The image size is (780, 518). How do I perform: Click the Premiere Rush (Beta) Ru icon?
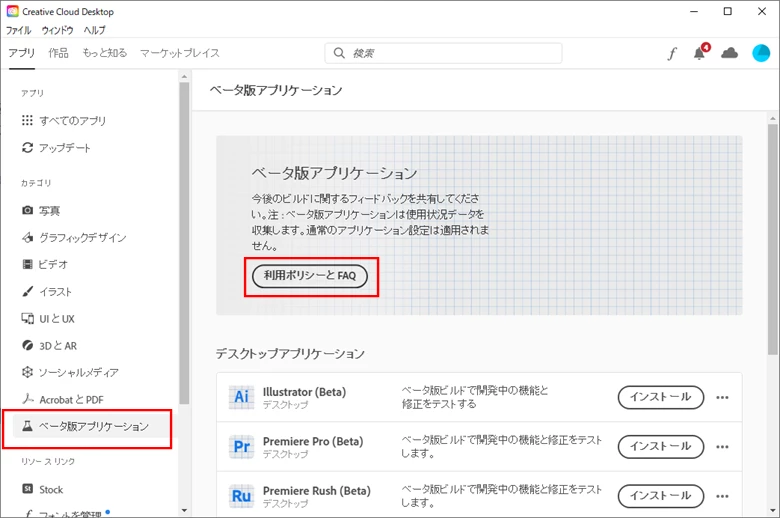241,496
